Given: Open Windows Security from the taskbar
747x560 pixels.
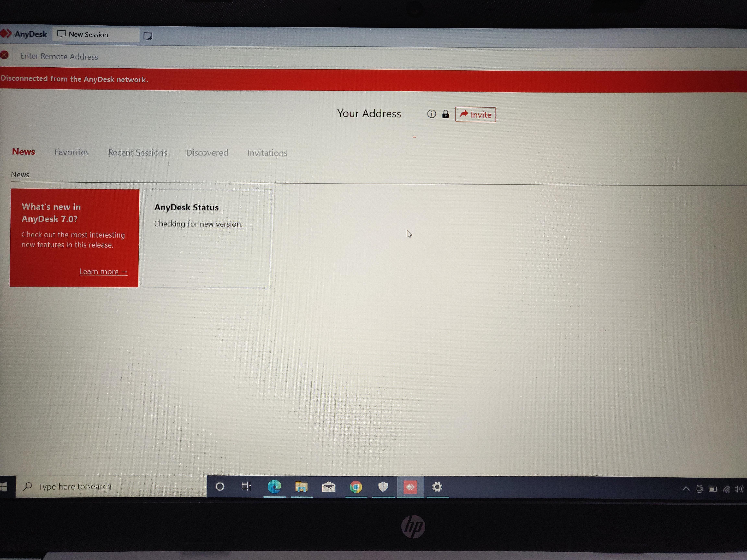Looking at the screenshot, I should pyautogui.click(x=383, y=487).
